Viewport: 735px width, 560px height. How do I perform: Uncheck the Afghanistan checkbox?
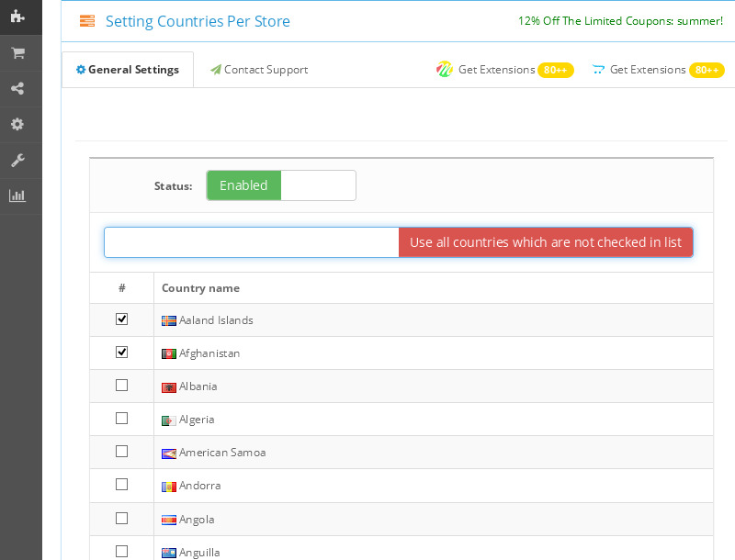pyautogui.click(x=121, y=353)
